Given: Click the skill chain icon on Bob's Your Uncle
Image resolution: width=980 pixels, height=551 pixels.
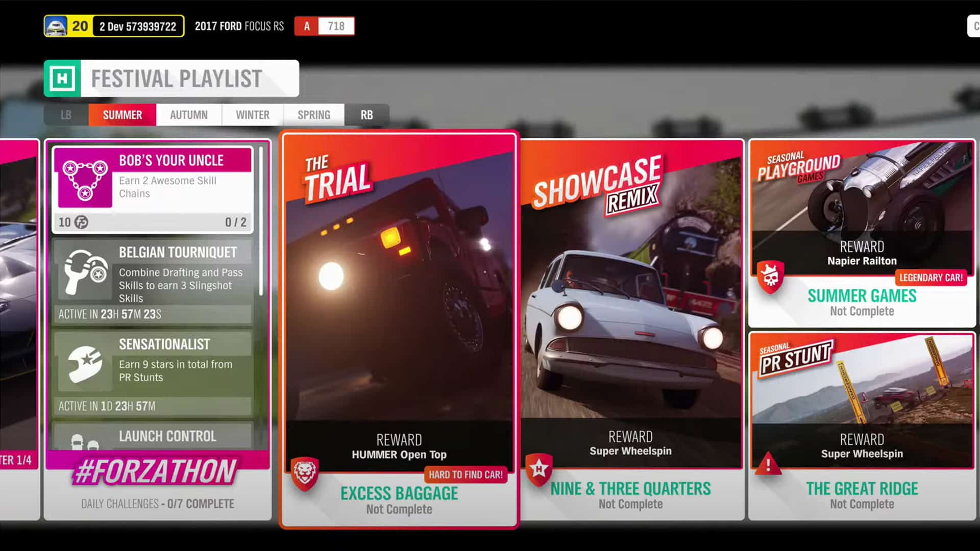Looking at the screenshot, I should 85,179.
